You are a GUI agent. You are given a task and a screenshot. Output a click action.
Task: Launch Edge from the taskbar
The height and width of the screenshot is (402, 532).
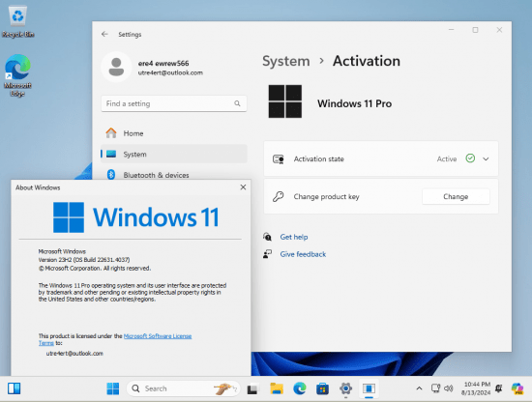pos(300,388)
